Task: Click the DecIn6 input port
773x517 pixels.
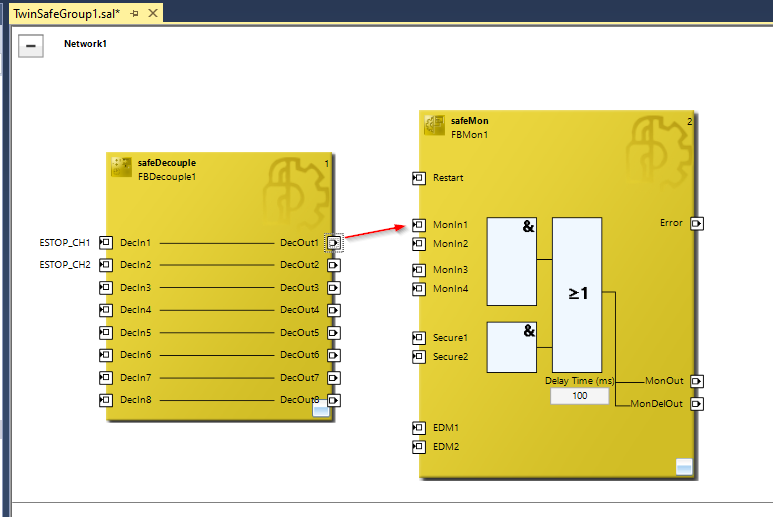Action: [106, 355]
